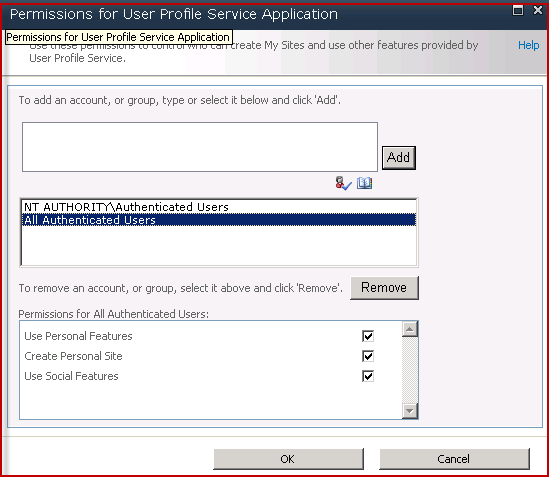
Task: Toggle the Use Social Features checkbox
Action: click(x=368, y=376)
